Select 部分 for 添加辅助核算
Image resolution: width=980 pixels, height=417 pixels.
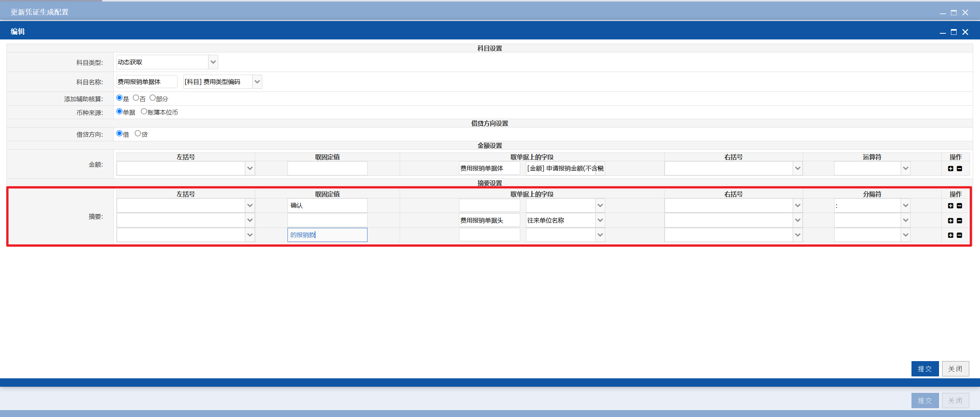pyautogui.click(x=152, y=98)
